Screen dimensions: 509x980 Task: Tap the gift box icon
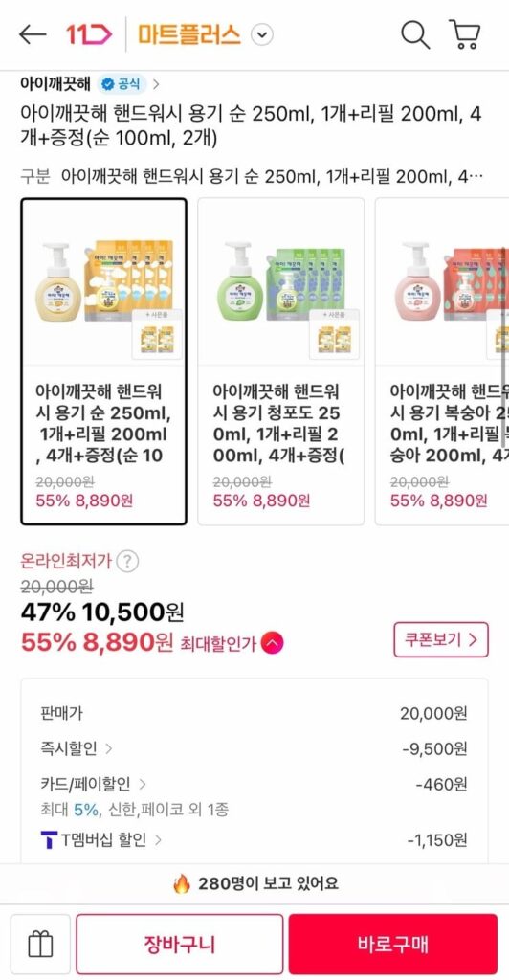pos(40,945)
